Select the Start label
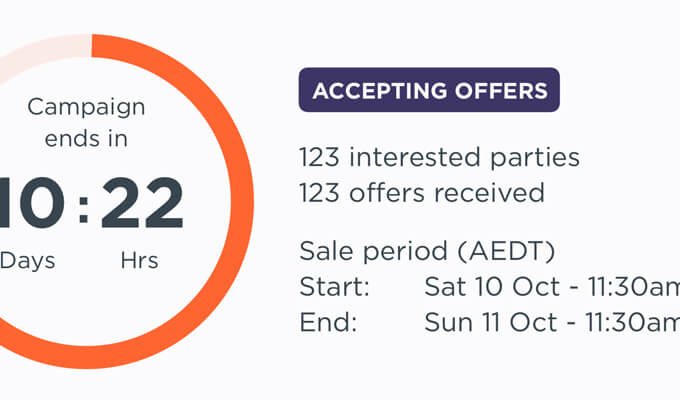The width and height of the screenshot is (680, 400). pyautogui.click(x=334, y=287)
